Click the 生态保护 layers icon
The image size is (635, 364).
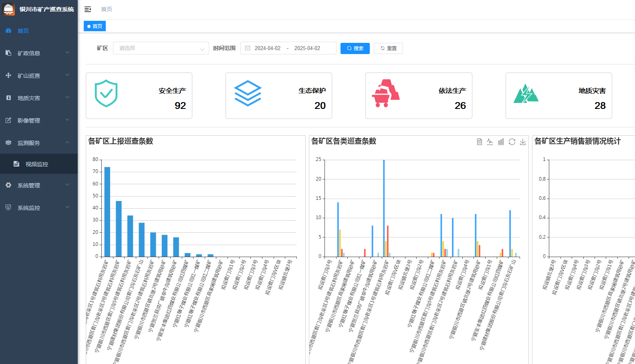[248, 94]
